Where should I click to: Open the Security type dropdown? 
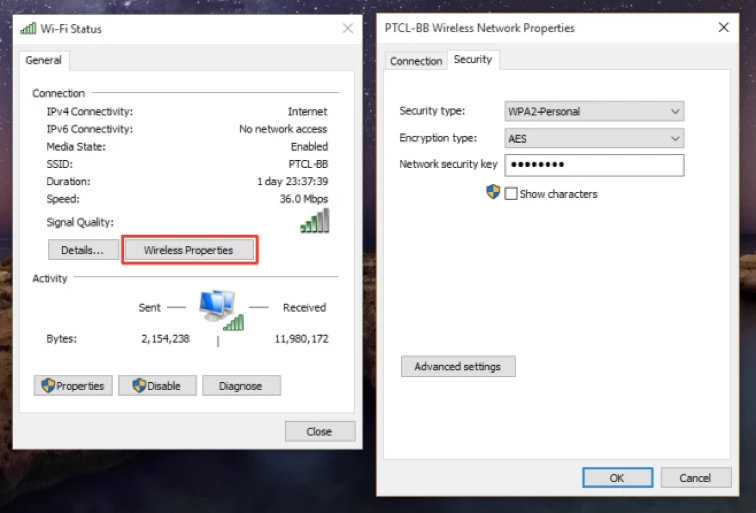(594, 111)
